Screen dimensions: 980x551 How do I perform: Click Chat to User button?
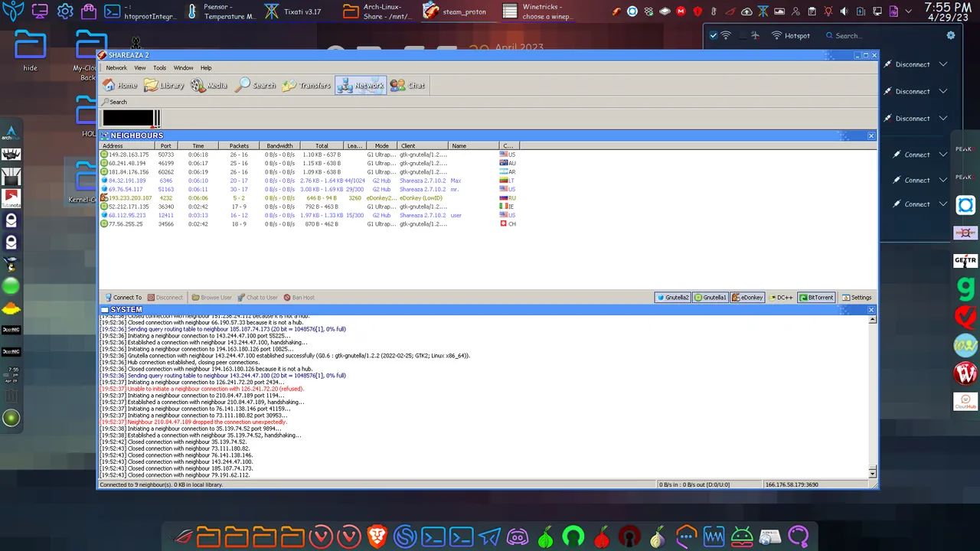[257, 298]
